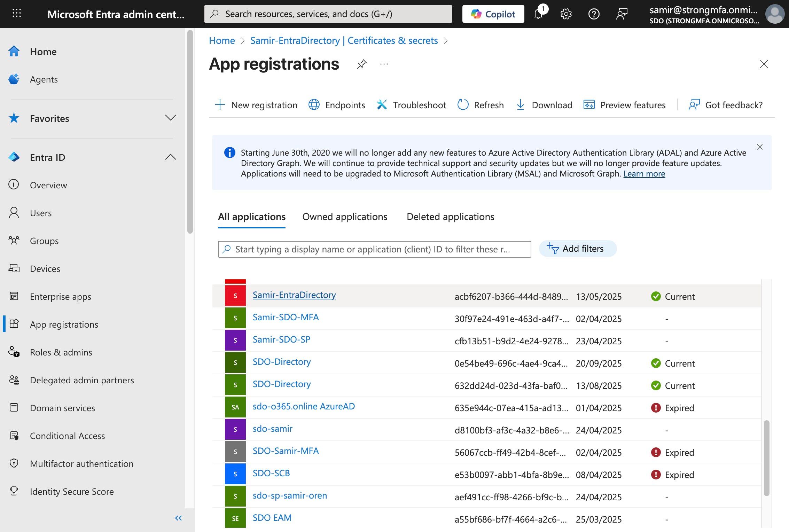The image size is (789, 532).
Task: Open the feedback icon in top bar
Action: (x=622, y=14)
